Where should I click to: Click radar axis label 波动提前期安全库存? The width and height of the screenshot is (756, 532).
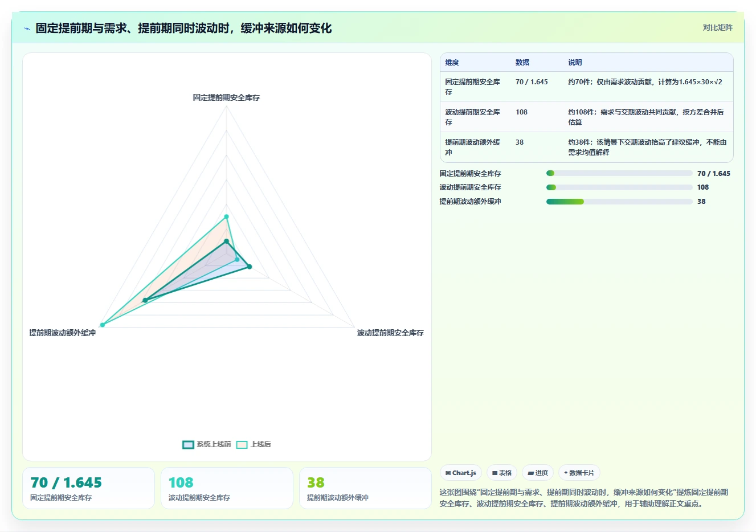click(x=390, y=333)
